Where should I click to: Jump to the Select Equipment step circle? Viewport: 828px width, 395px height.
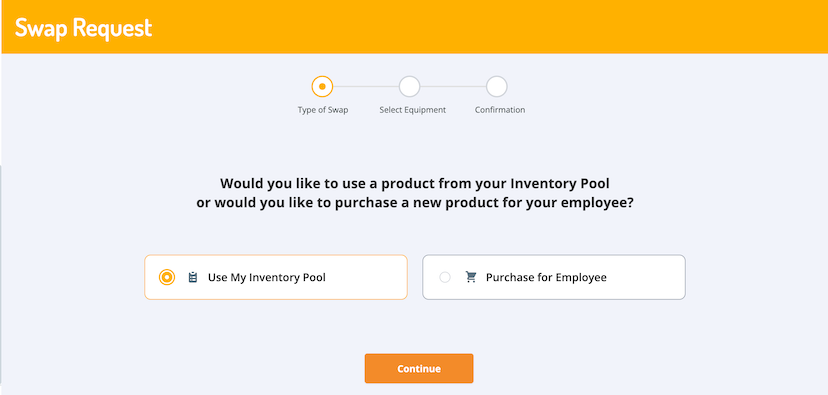[409, 87]
